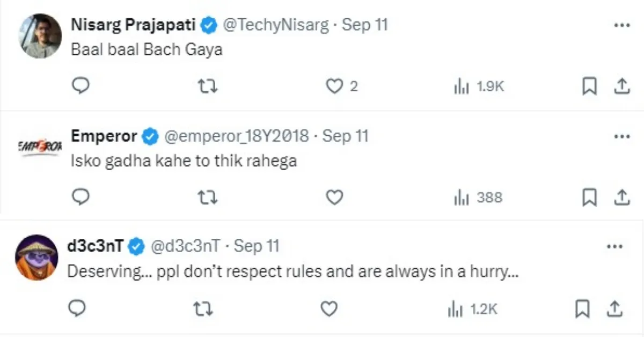This screenshot has width=644, height=337.
Task: Like Emperor's tweet
Action: tap(335, 197)
